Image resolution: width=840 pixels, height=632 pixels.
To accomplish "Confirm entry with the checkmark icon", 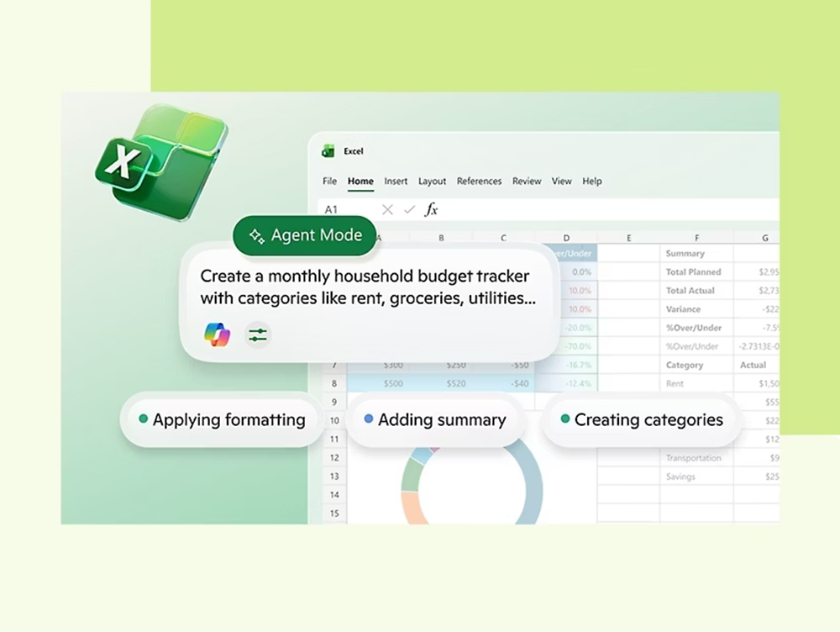I will coord(408,209).
